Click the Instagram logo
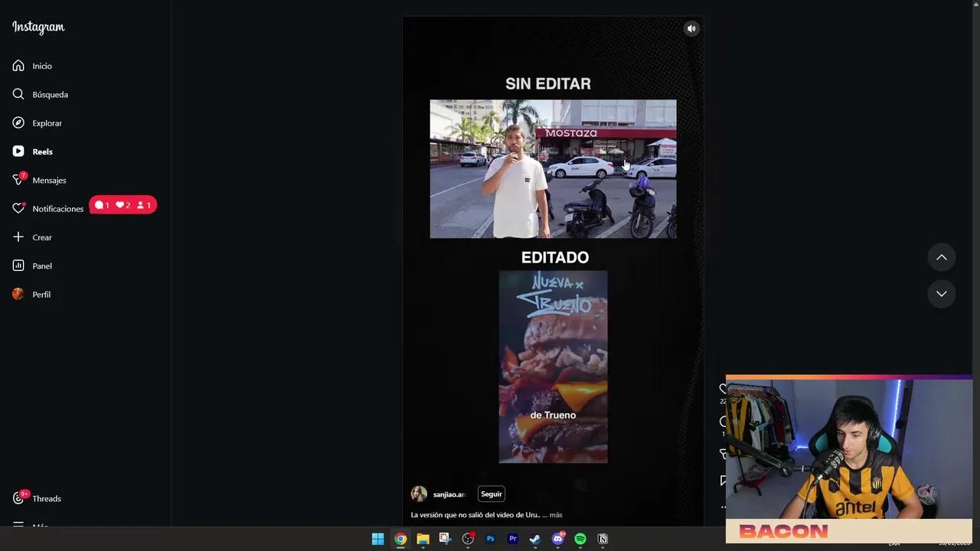Image resolution: width=980 pixels, height=551 pixels. 38,27
